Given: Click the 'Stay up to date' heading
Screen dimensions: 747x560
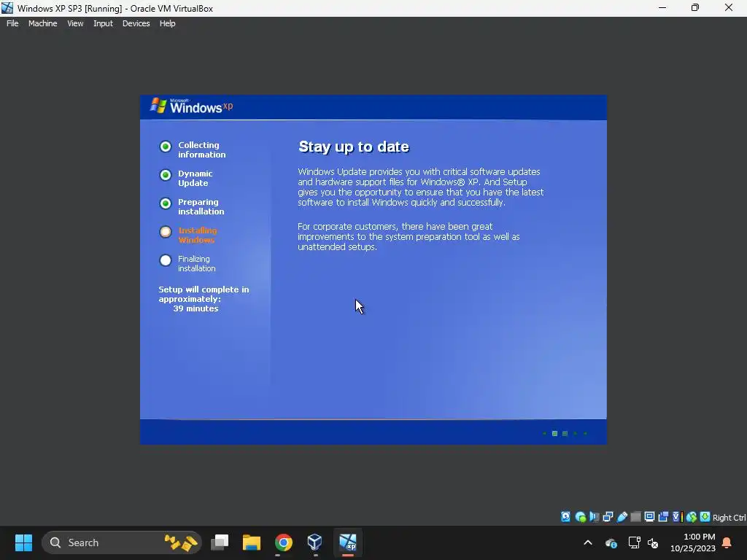Looking at the screenshot, I should click(x=354, y=147).
